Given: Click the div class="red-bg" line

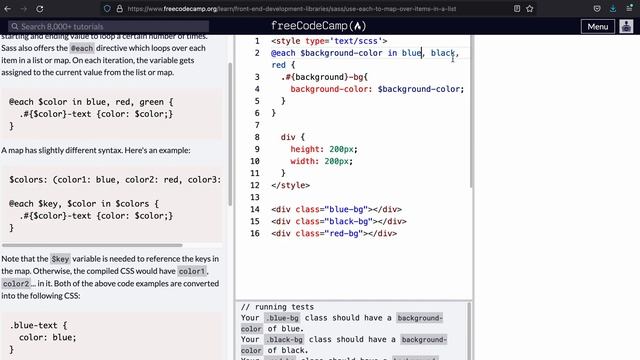Looking at the screenshot, I should coord(334,233).
